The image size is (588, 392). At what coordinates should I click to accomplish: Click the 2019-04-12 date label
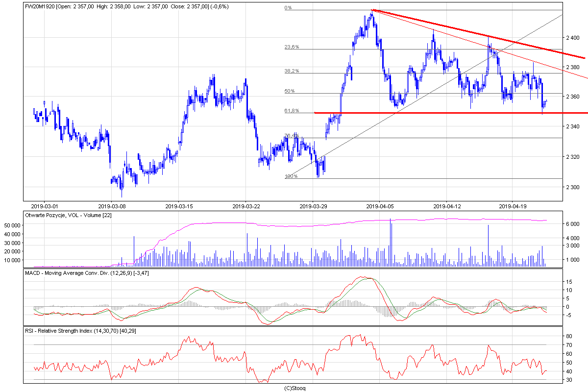tap(447, 206)
